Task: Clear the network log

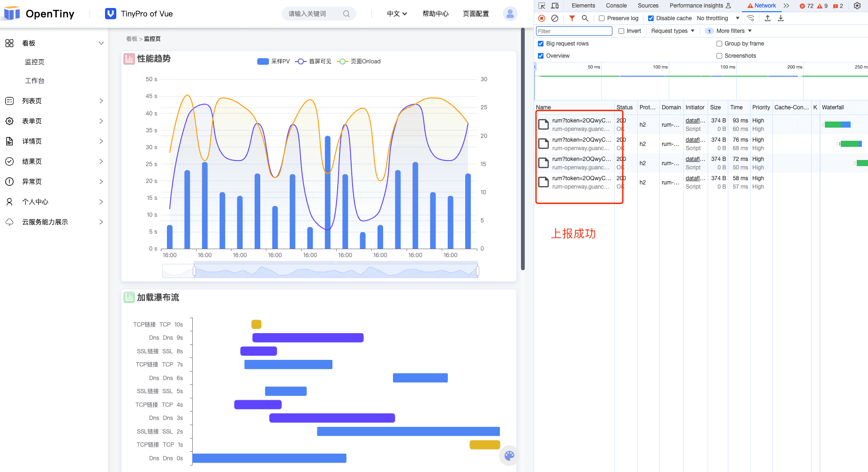Action: 555,18
